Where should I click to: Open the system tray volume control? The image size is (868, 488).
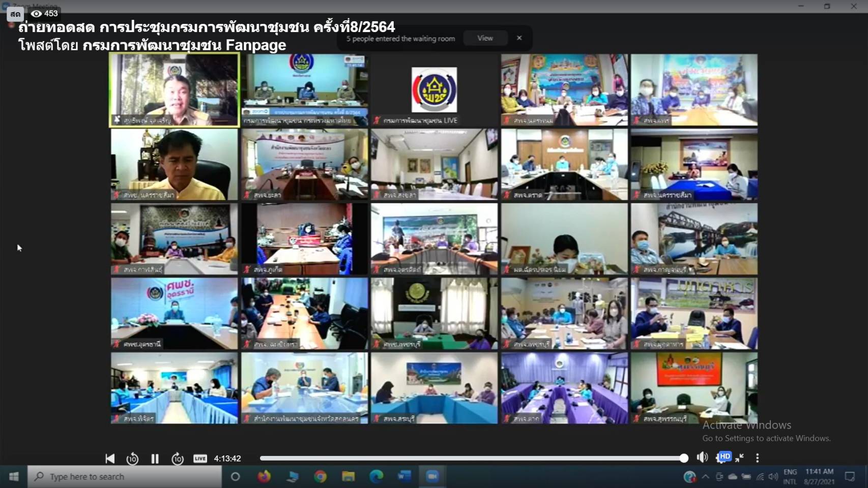773,477
